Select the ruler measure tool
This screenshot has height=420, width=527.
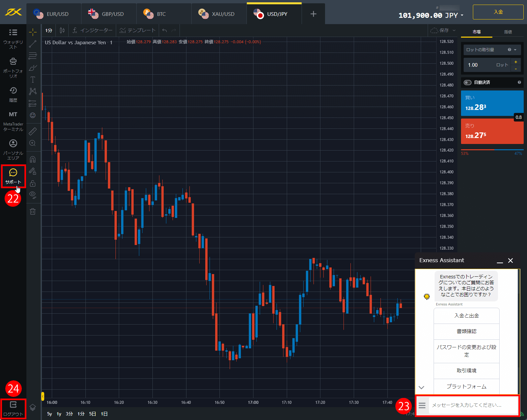click(x=33, y=131)
